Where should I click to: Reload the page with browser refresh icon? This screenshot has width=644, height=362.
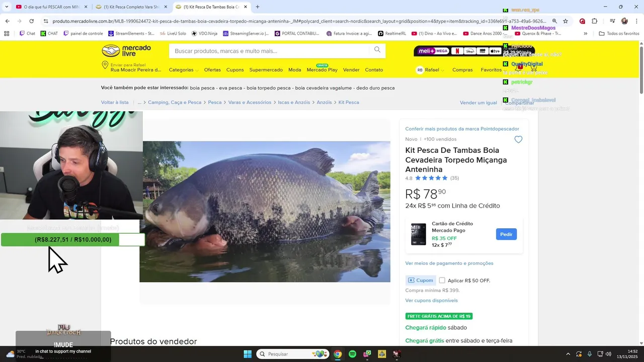31,21
